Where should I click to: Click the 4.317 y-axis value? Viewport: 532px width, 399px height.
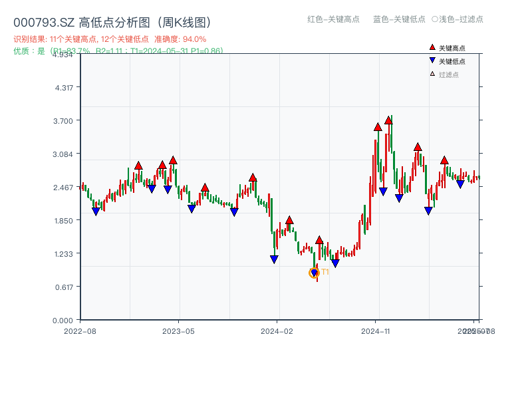point(64,88)
